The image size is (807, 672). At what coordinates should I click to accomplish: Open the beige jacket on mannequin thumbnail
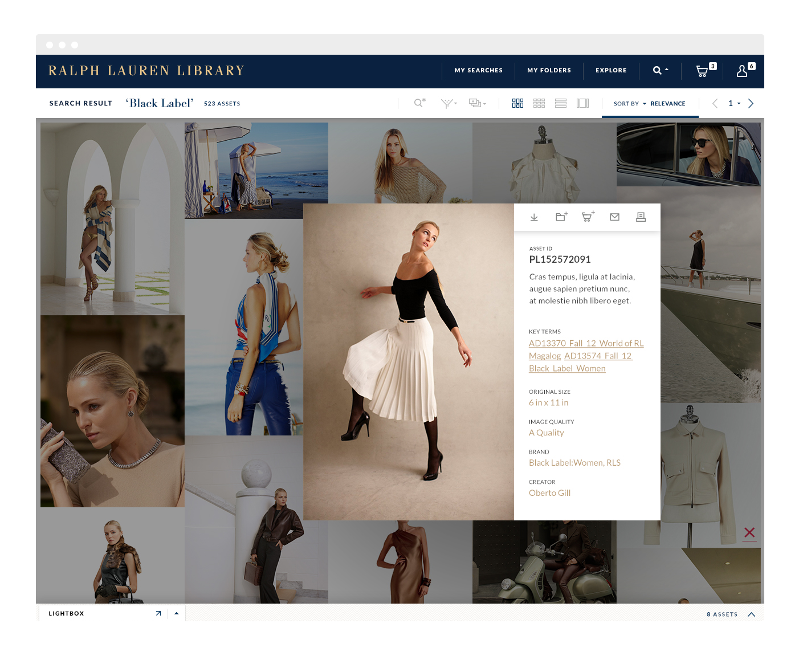point(711,475)
